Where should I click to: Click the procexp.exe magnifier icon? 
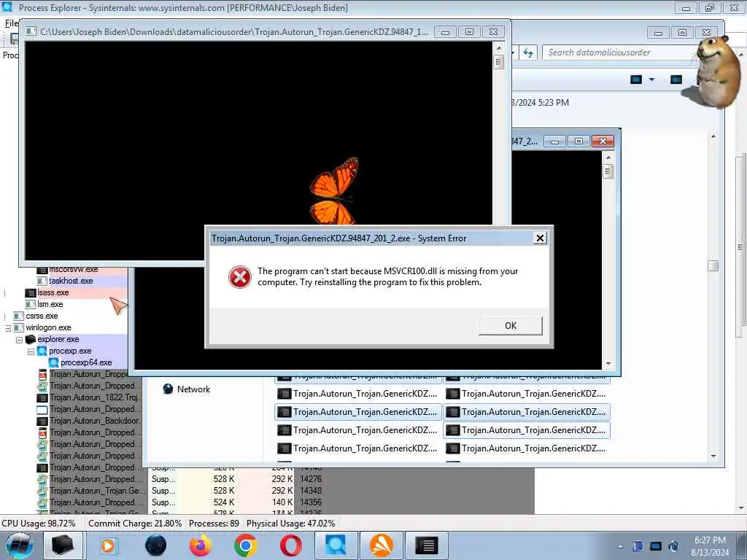[42, 351]
